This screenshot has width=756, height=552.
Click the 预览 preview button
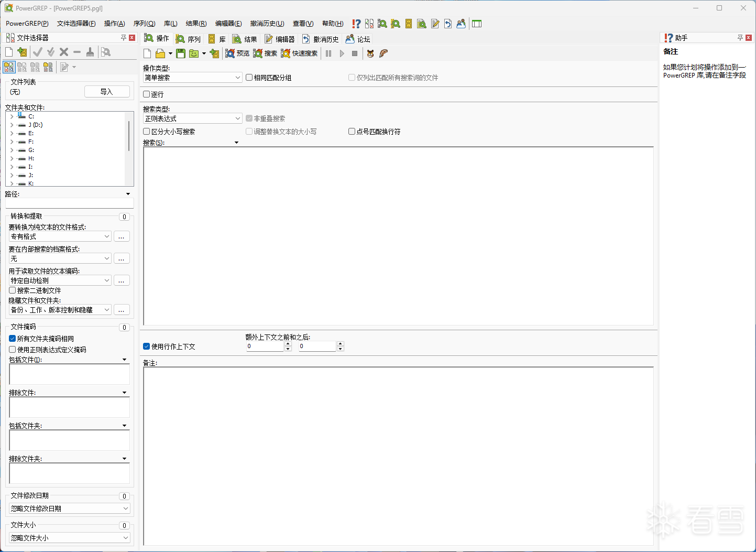(x=237, y=53)
